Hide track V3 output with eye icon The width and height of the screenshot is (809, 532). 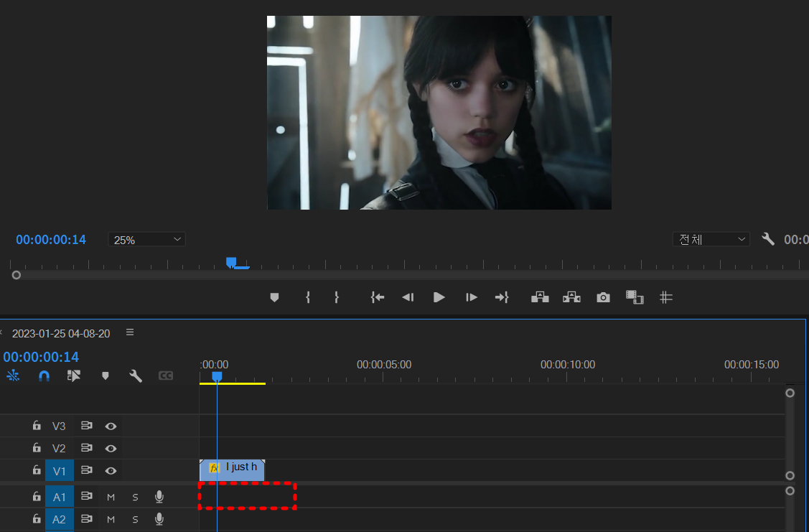[111, 426]
